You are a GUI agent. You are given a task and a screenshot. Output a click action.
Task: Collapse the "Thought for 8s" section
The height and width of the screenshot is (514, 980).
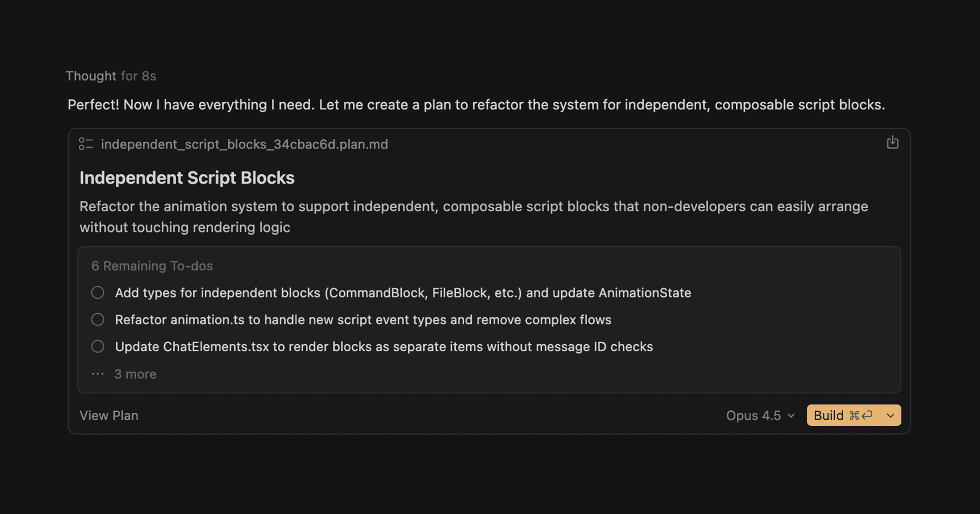111,76
